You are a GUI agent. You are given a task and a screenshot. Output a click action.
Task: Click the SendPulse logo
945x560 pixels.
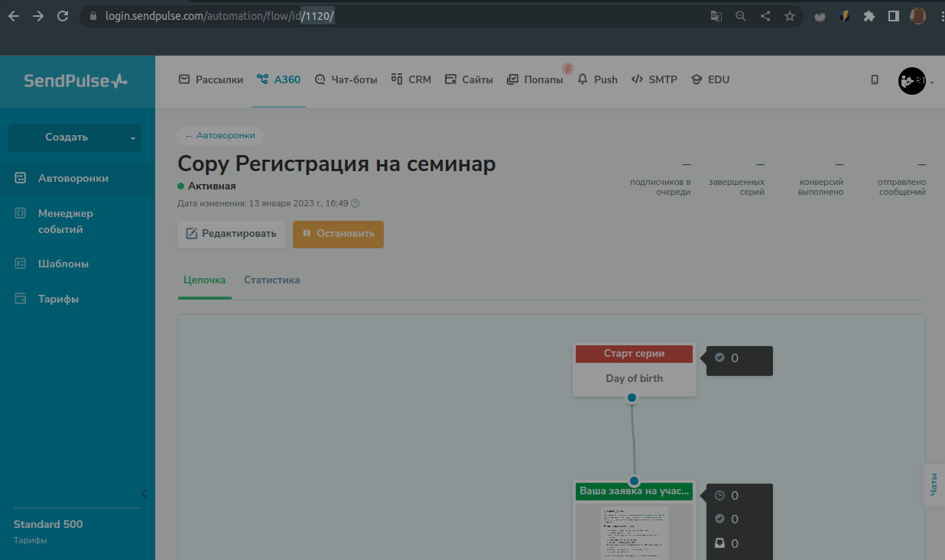coord(76,80)
